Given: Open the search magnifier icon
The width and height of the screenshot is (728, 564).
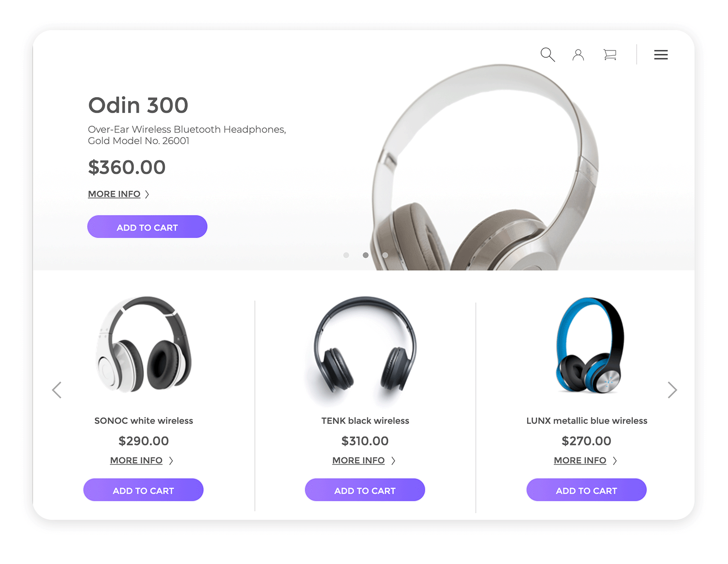Looking at the screenshot, I should coord(547,54).
